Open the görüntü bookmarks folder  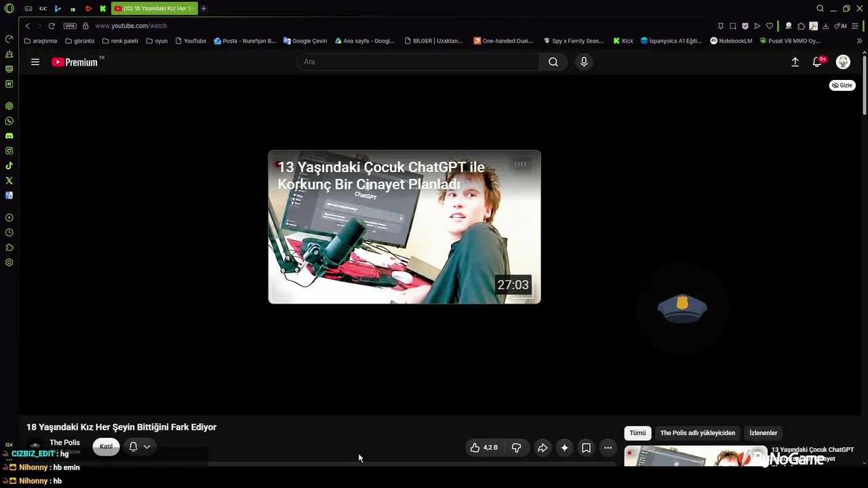pyautogui.click(x=79, y=41)
